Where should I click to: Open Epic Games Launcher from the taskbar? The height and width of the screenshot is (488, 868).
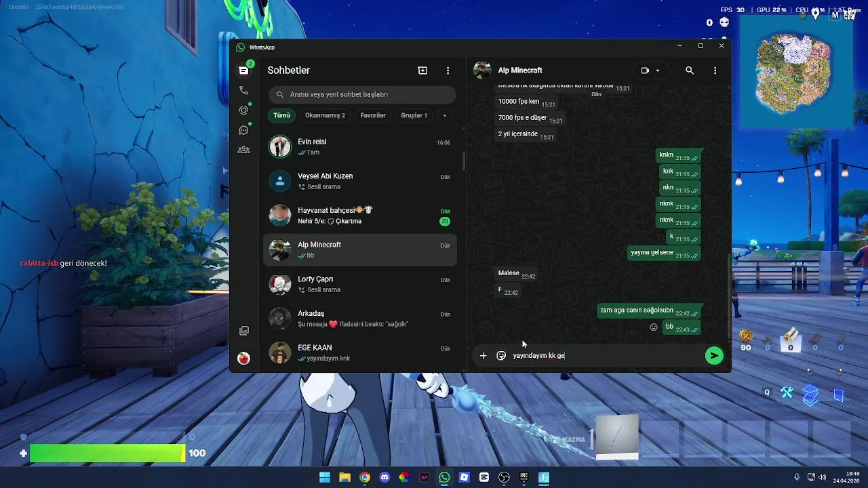524,477
